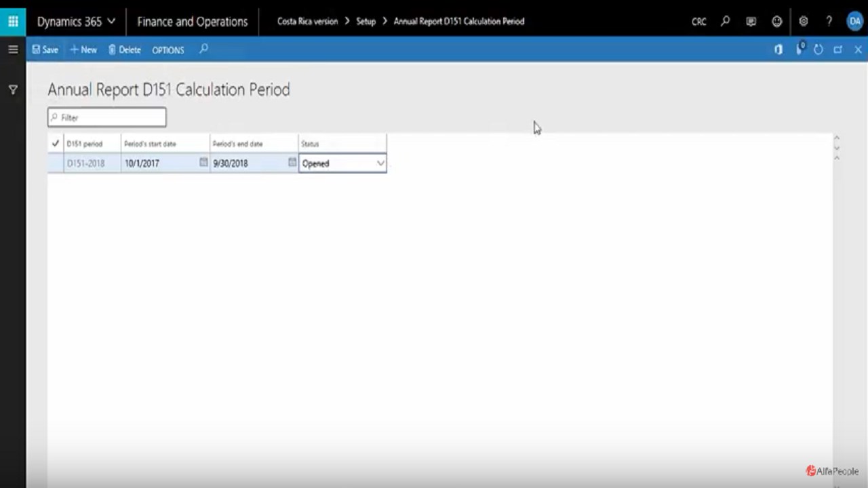Expand the Opened status dropdown
The width and height of the screenshot is (868, 488).
tap(380, 163)
